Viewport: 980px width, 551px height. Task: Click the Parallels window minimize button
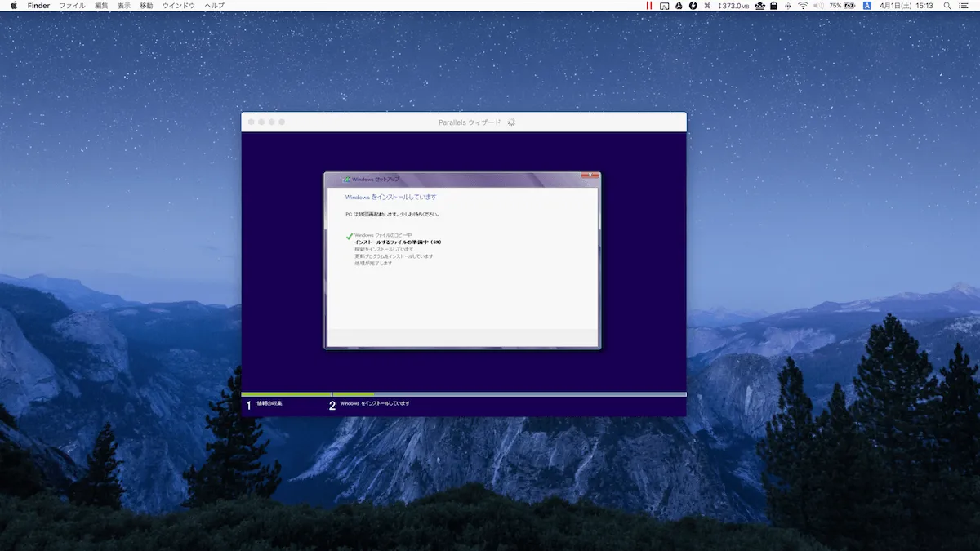261,122
